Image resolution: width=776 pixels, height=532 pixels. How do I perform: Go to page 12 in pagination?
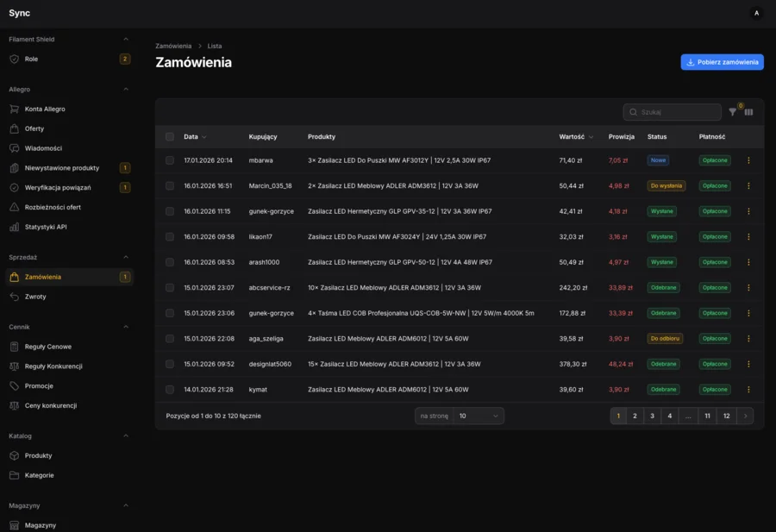pos(725,416)
